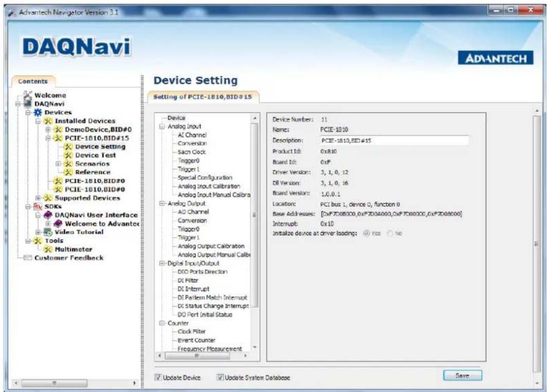Collapse the Analog Input settings node

point(162,127)
